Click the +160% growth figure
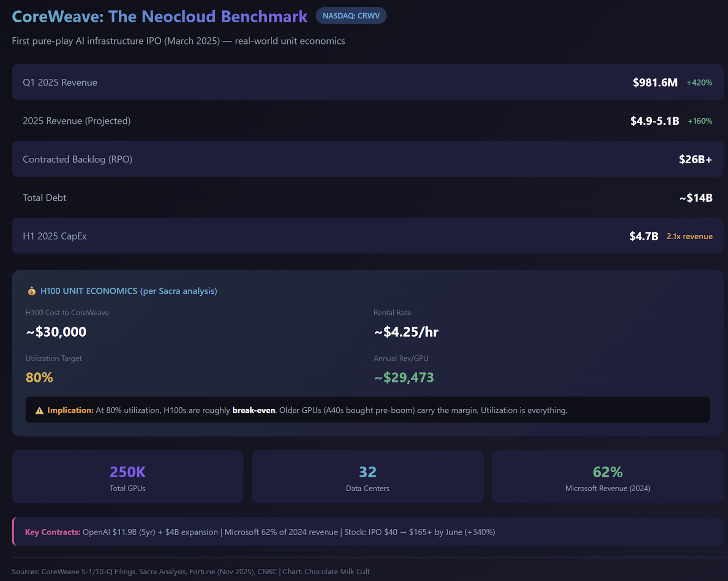Screen dimensions: 728x581 click(700, 121)
